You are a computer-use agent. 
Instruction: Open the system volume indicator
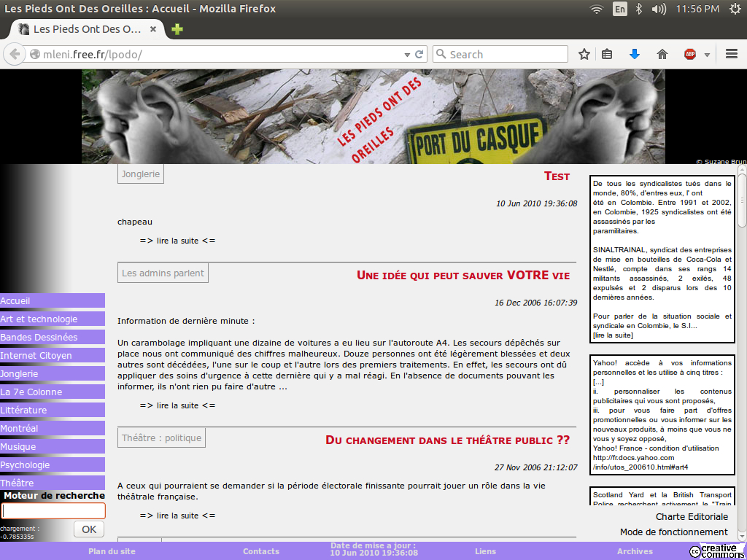point(659,9)
